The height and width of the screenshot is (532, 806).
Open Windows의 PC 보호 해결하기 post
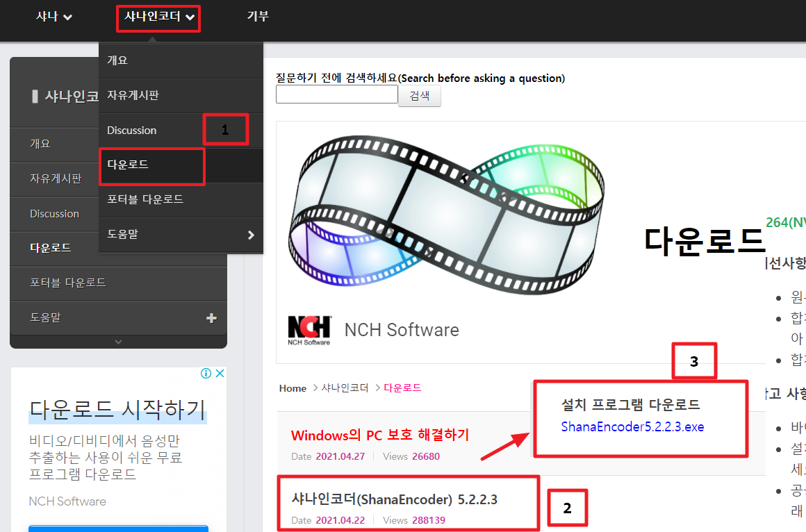tap(380, 435)
